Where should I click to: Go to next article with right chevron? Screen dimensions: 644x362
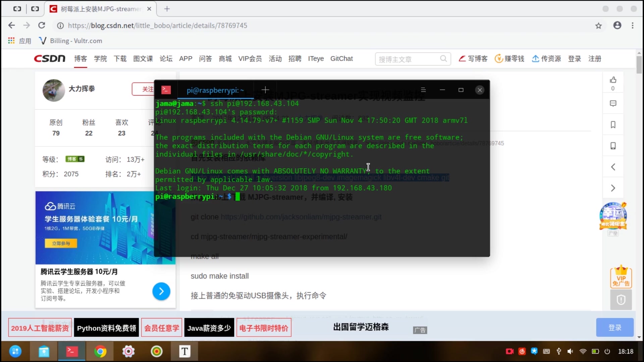[x=613, y=188]
